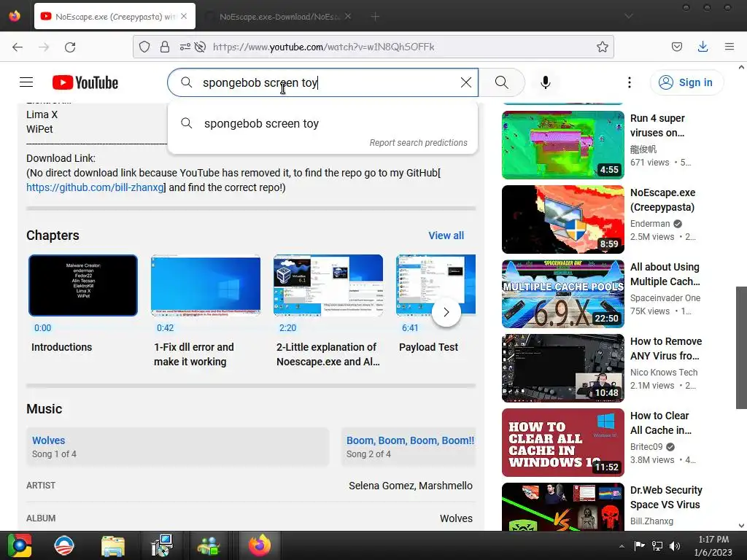Clear the search box with X

[466, 82]
